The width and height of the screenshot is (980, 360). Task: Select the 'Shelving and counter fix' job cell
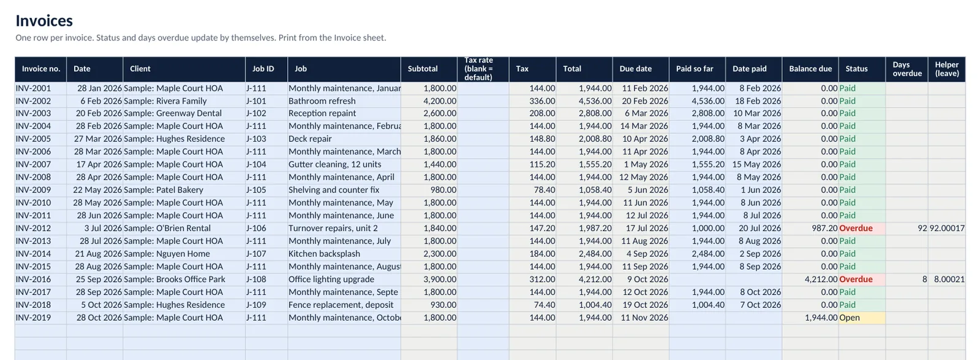(x=344, y=190)
